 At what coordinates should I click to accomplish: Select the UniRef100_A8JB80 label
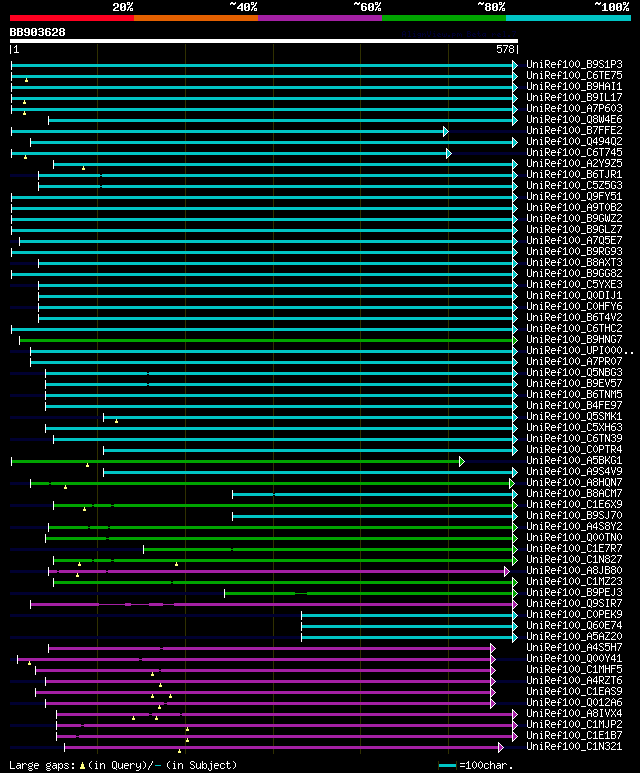574,570
